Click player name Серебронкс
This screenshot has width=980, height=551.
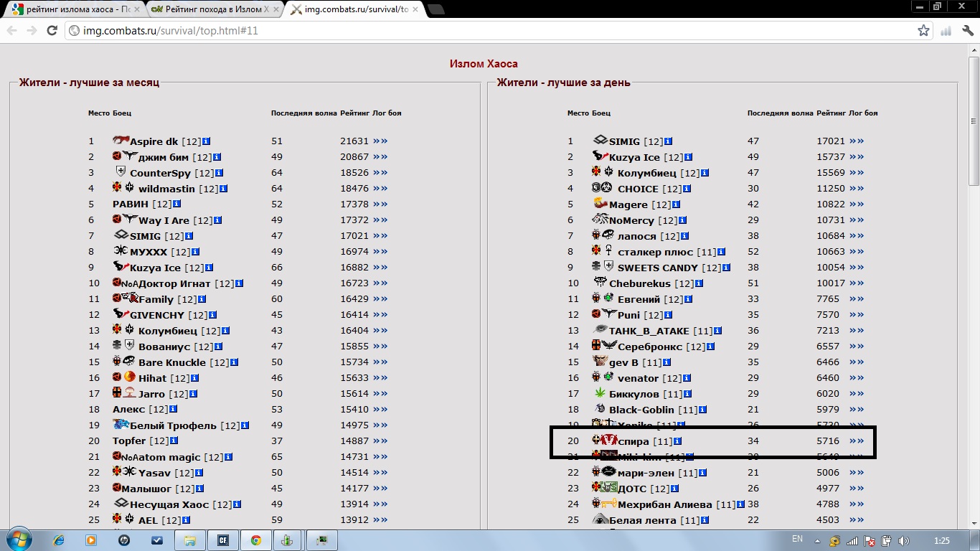[x=651, y=347]
